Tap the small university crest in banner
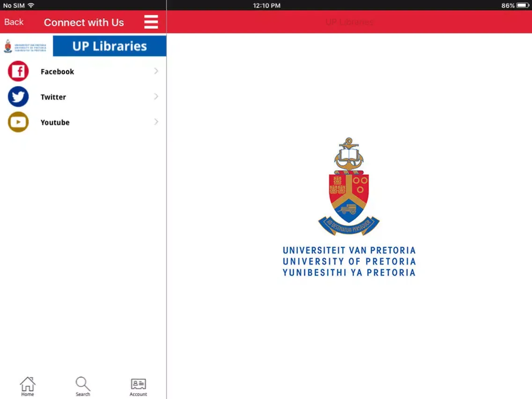The image size is (532, 399). point(8,46)
